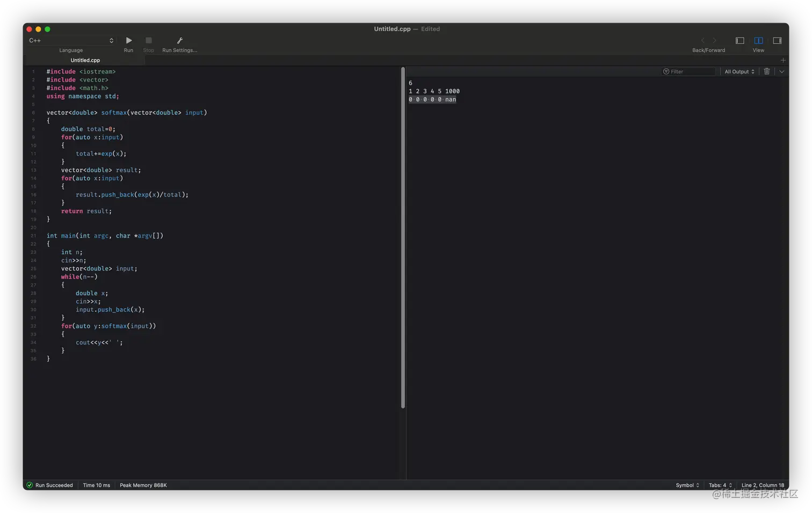Viewport: 812px width, 513px height.
Task: Click the cout<<y line
Action: click(x=99, y=342)
